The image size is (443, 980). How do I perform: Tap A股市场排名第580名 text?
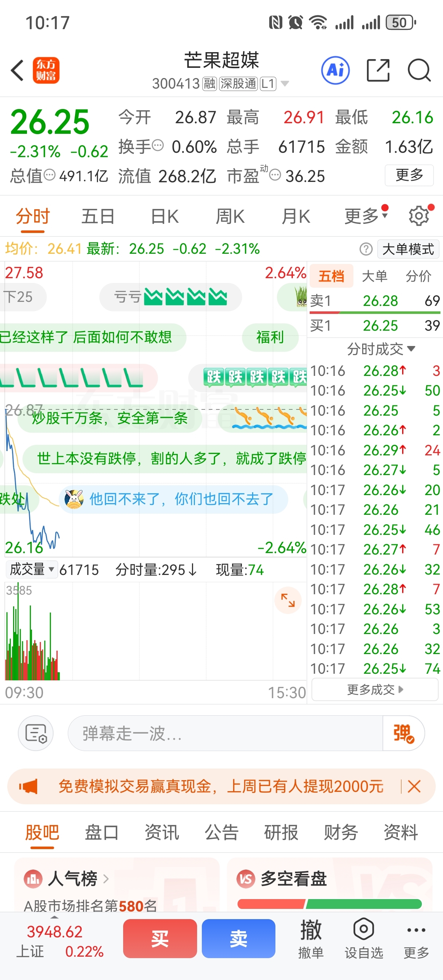[90, 906]
